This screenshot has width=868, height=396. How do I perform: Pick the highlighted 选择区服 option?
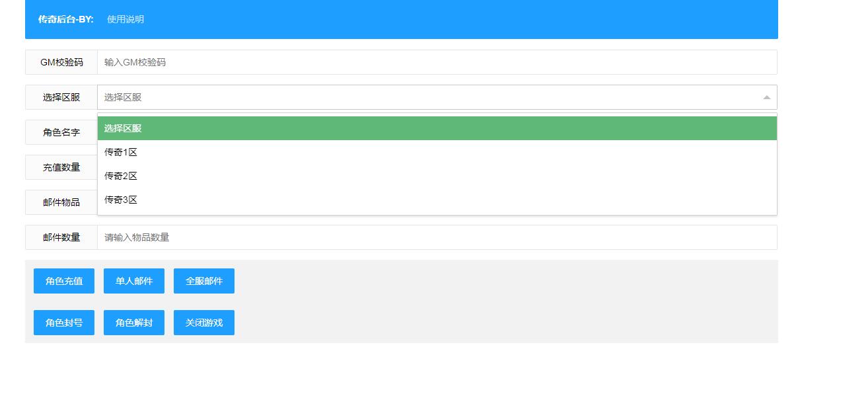tap(437, 128)
